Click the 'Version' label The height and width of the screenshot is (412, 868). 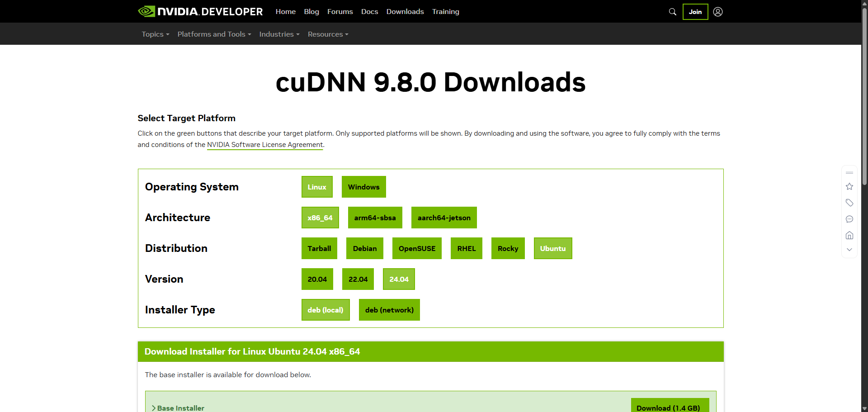click(164, 279)
